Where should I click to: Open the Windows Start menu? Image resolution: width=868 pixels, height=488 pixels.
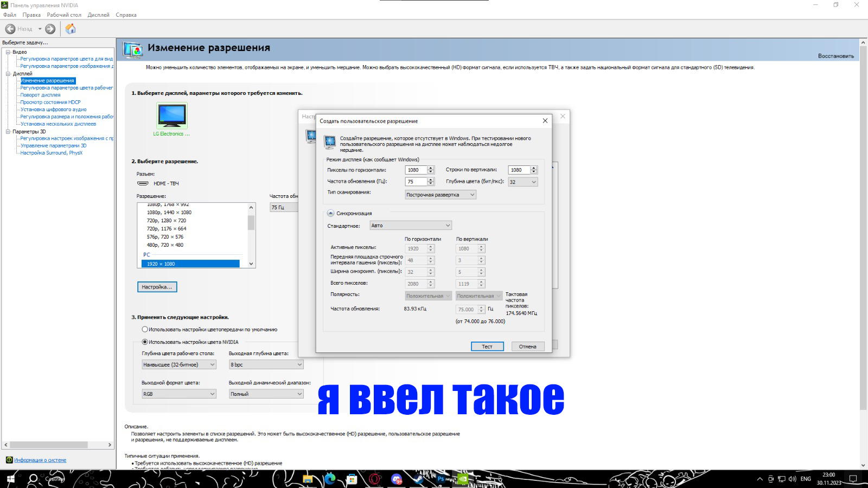pyautogui.click(x=10, y=479)
